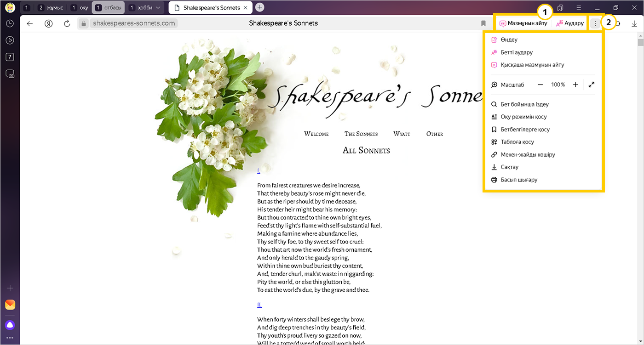Viewport: 644px width, 345px height.
Task: Switch to the отбасы tab group
Action: [x=108, y=8]
